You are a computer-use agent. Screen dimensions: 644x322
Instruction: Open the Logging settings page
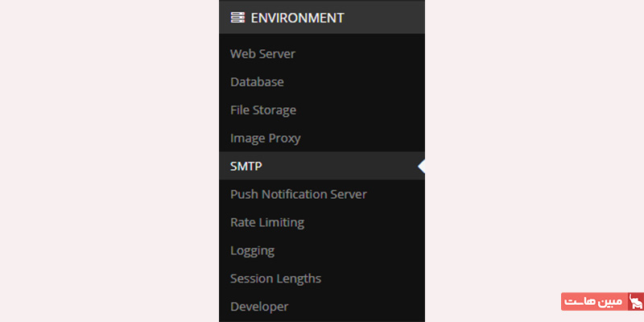[x=252, y=250]
